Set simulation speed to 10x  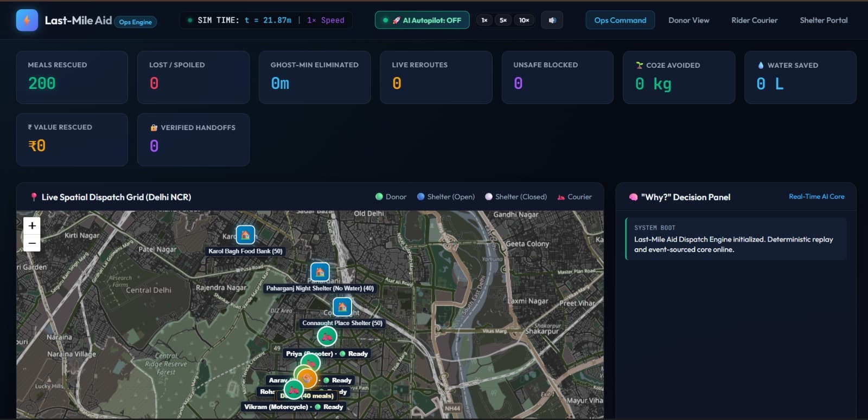coord(524,20)
